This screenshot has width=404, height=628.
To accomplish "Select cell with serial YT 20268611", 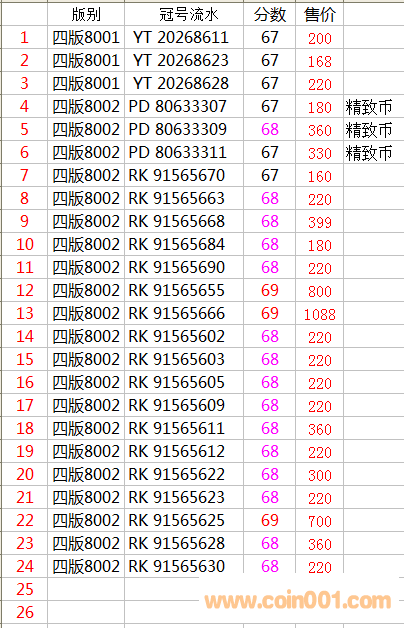I will pyautogui.click(x=184, y=38).
